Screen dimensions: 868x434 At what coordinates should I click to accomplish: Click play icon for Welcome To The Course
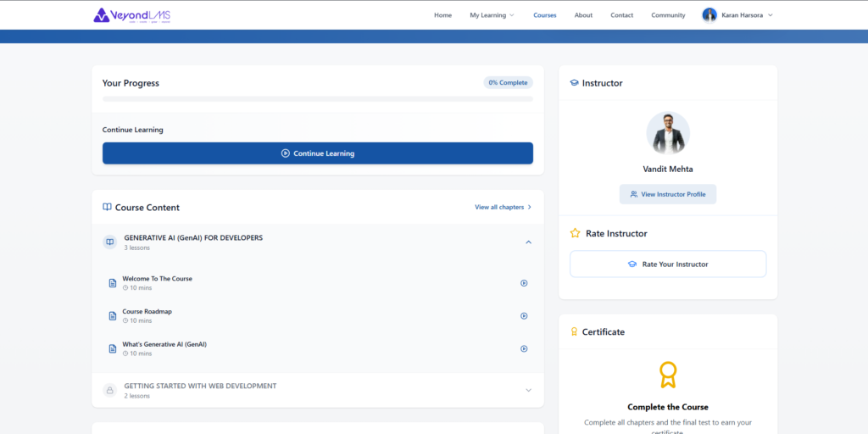pos(524,283)
